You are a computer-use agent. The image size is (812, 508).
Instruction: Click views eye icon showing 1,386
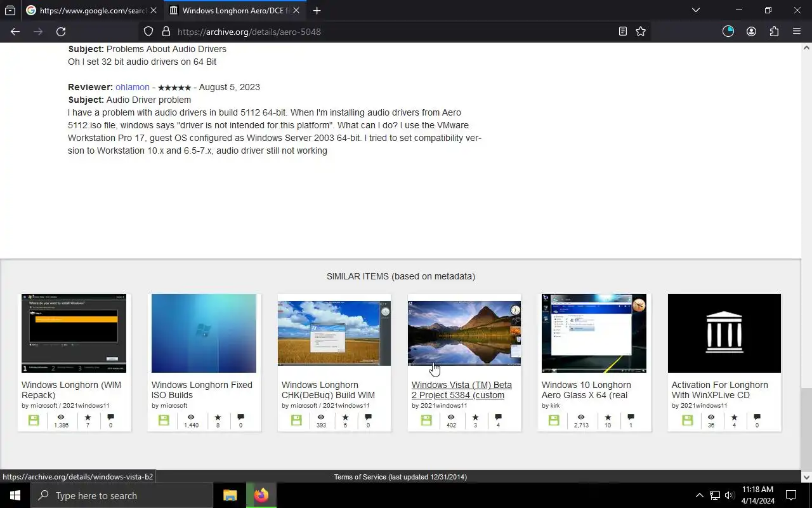click(x=61, y=417)
